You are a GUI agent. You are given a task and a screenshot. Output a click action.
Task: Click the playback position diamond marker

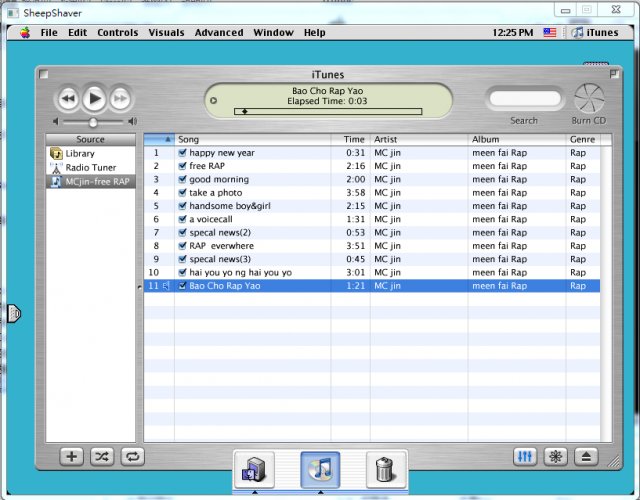tap(244, 111)
